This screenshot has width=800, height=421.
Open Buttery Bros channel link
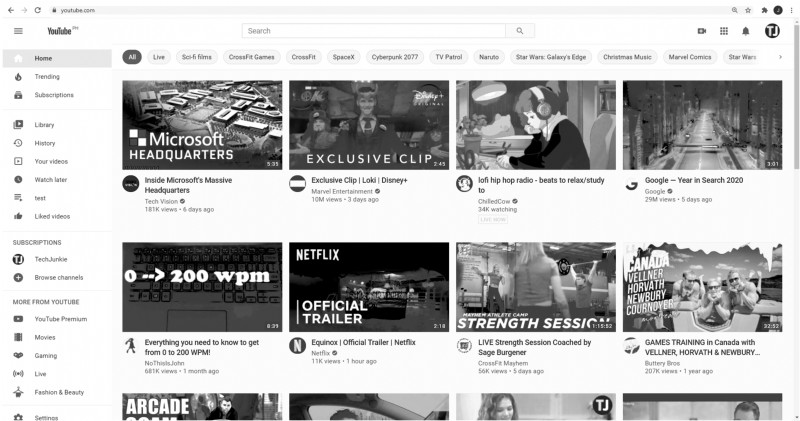tap(662, 363)
